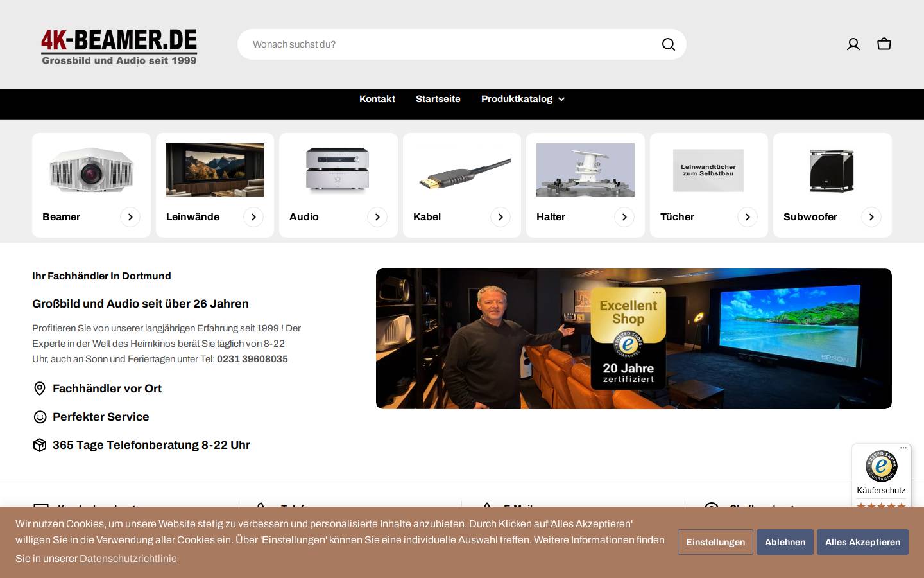Click the Beamer category label
The width and height of the screenshot is (924, 578).
pyautogui.click(x=62, y=217)
